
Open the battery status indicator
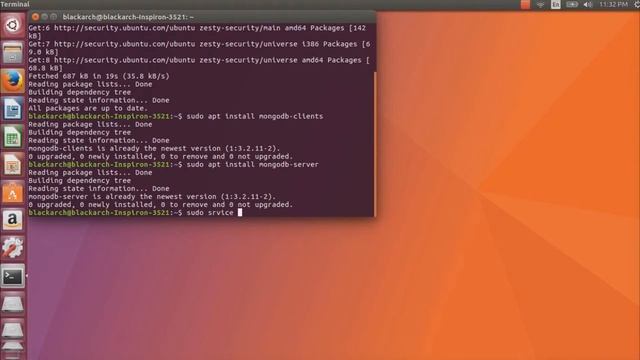pos(572,4)
